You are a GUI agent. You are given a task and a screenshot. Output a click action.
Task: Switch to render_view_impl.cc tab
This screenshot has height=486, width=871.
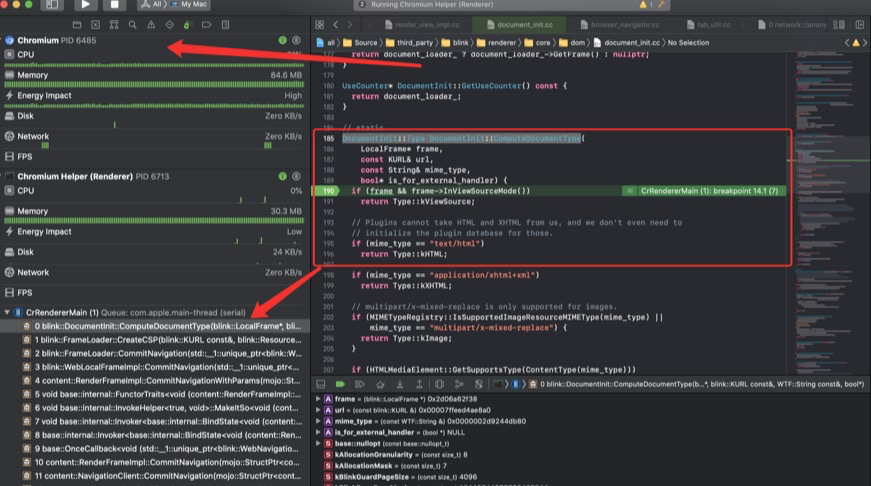pyautogui.click(x=422, y=24)
